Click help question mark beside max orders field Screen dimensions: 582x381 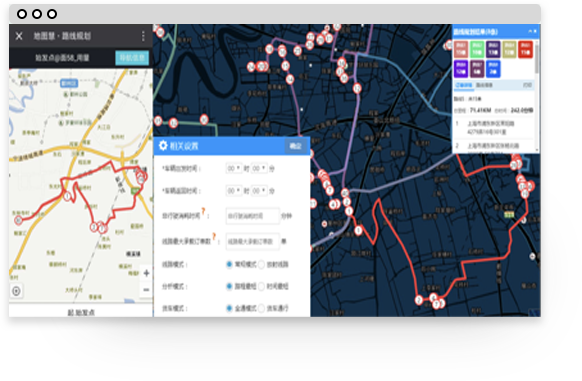click(x=214, y=237)
